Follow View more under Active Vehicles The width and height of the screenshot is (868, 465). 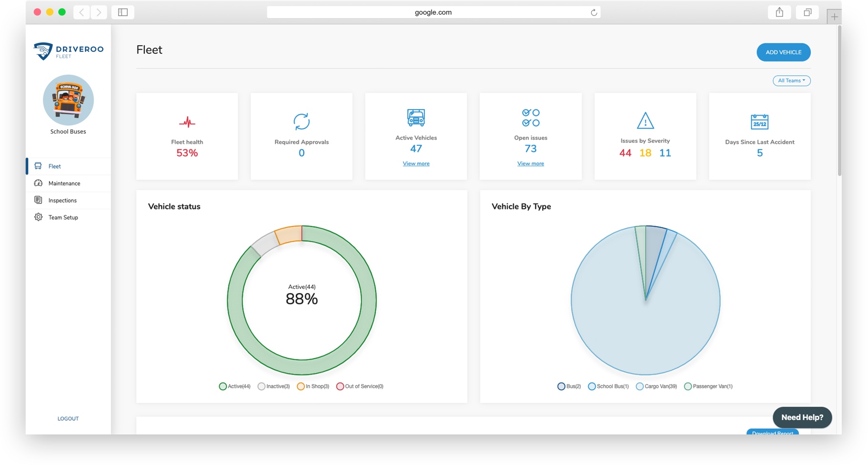(x=415, y=163)
